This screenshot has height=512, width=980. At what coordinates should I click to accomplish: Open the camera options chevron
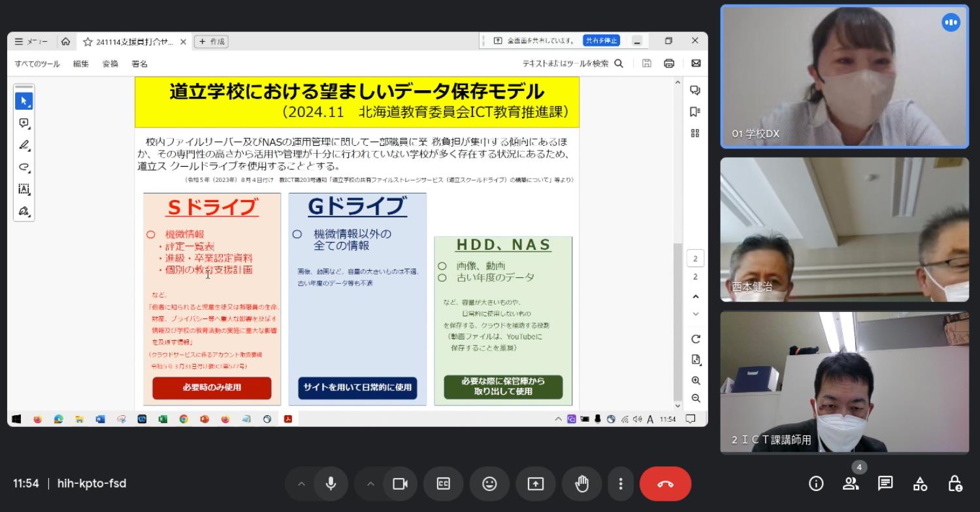coord(370,484)
